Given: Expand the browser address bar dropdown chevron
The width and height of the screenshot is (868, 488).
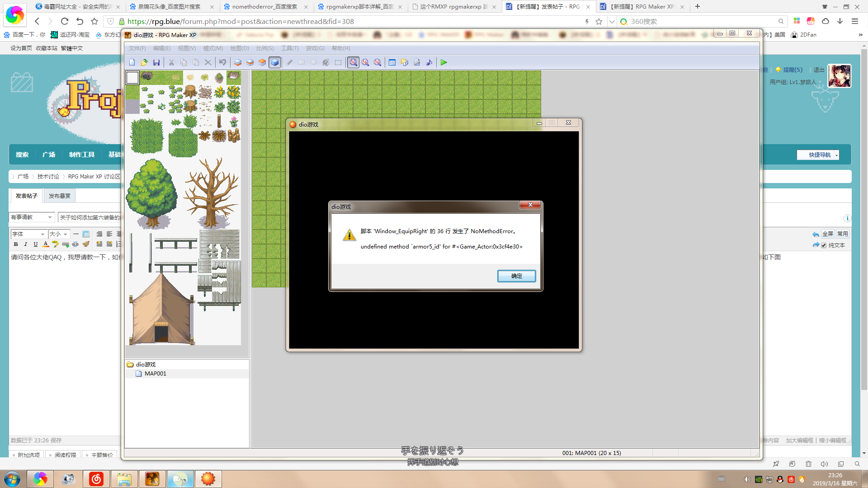Looking at the screenshot, I should point(612,21).
